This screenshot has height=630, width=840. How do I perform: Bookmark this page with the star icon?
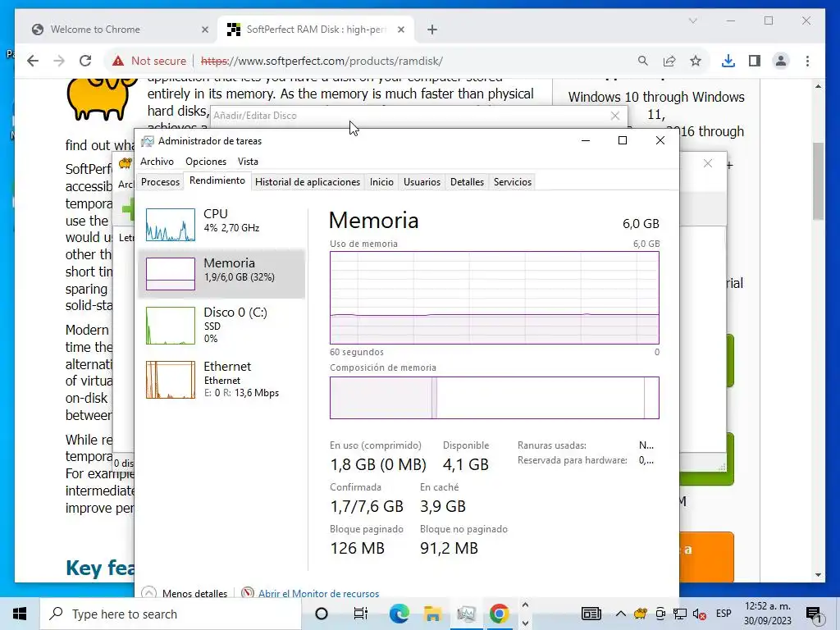(696, 61)
